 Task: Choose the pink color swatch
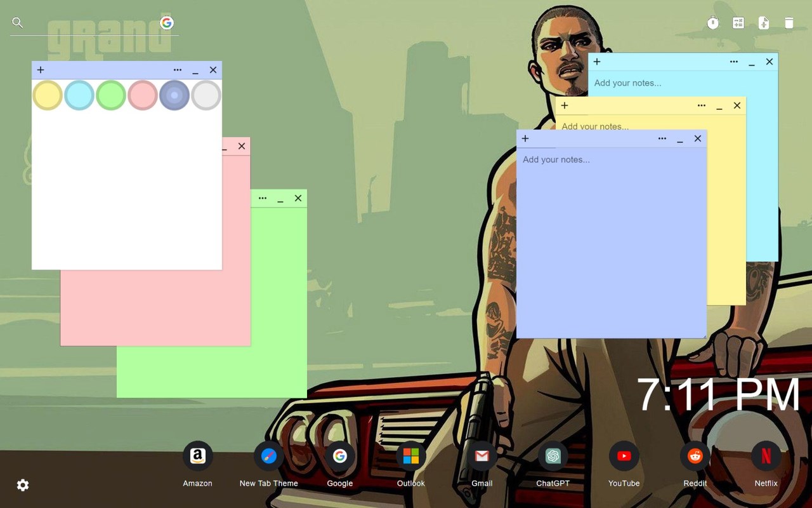(x=143, y=95)
